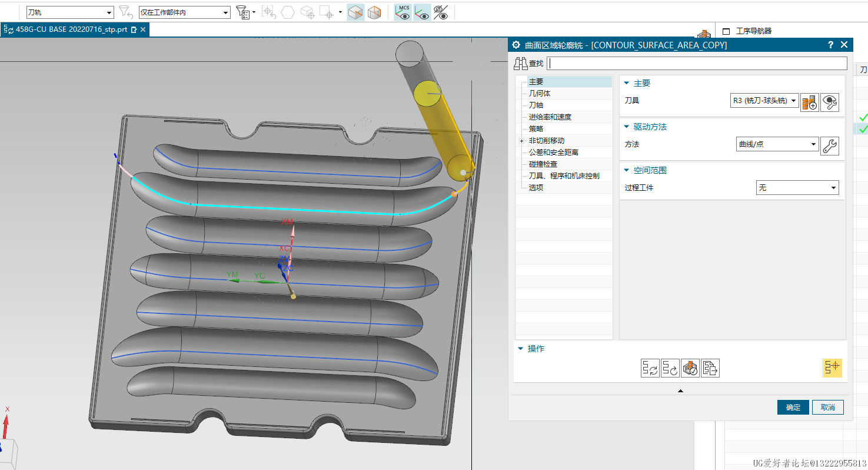Click the wrench icon to edit drive method
868x470 pixels.
coord(830,146)
